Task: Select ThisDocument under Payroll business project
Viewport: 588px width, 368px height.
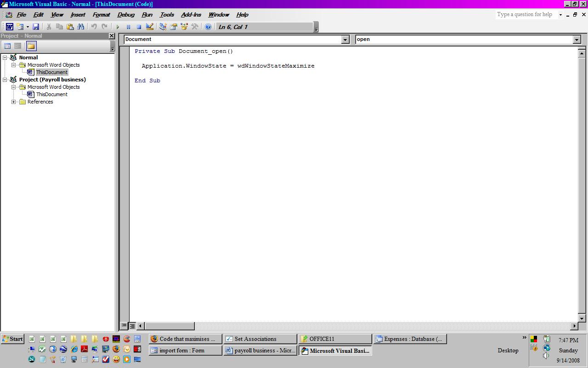Action: click(52, 94)
